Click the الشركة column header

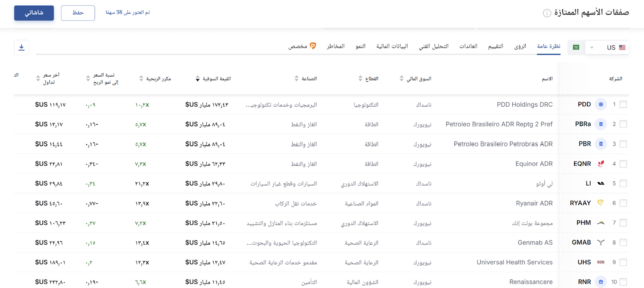(615, 79)
